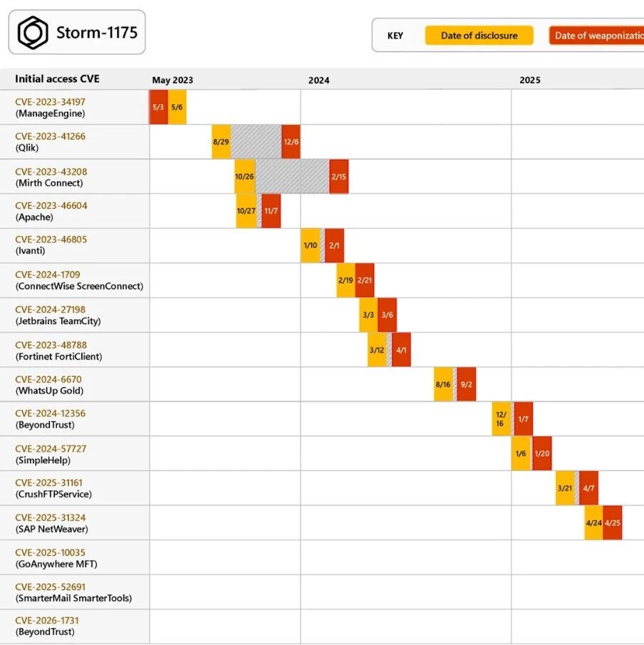
Task: Open the CVE-2023-41266 link
Action: (x=50, y=136)
